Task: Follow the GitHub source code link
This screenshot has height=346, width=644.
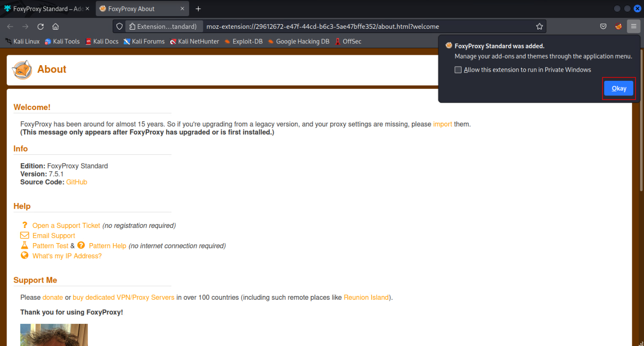Action: click(76, 182)
